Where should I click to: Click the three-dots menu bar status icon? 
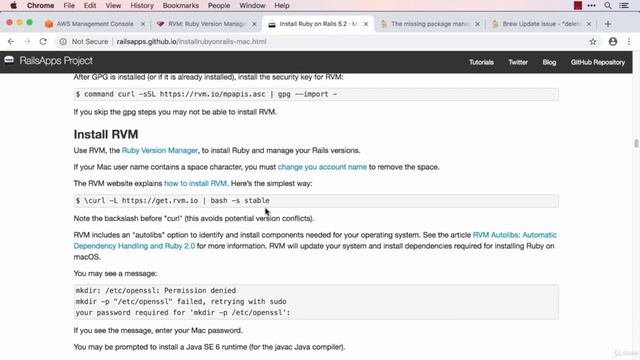591,6
